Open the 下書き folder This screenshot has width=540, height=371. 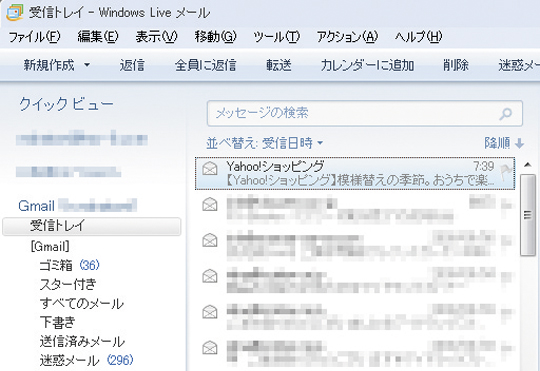[x=57, y=322]
